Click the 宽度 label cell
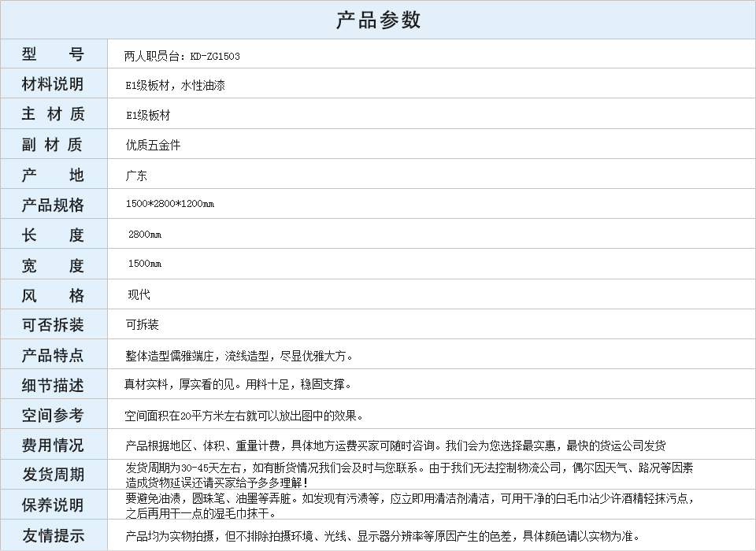 point(53,265)
